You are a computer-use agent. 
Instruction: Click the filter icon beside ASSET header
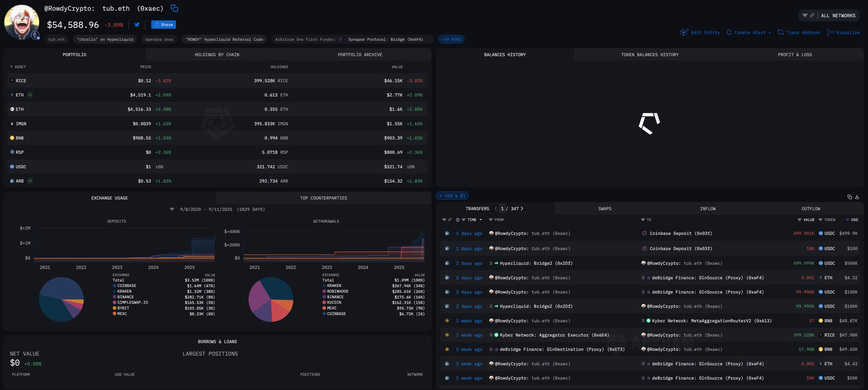coord(12,67)
